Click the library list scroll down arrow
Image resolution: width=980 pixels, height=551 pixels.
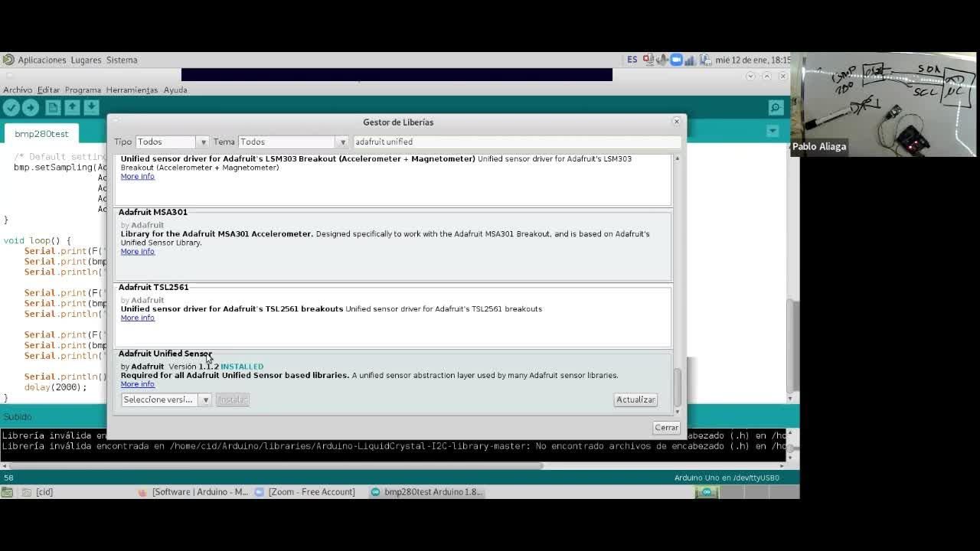click(677, 412)
